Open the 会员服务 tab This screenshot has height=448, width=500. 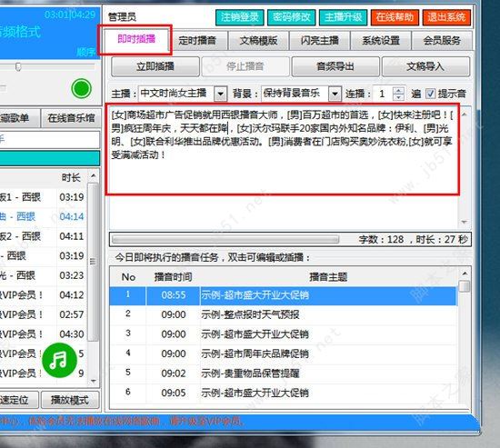(x=442, y=41)
